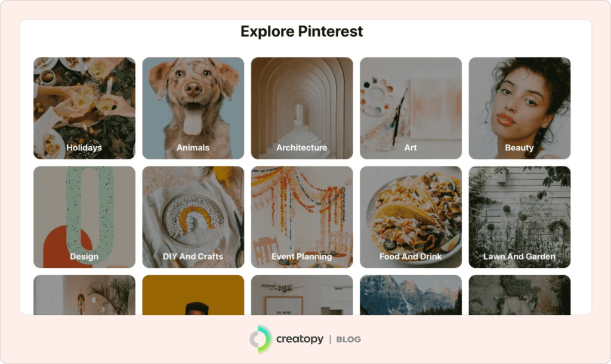Click the Explore Pinterest heading

[x=301, y=31]
